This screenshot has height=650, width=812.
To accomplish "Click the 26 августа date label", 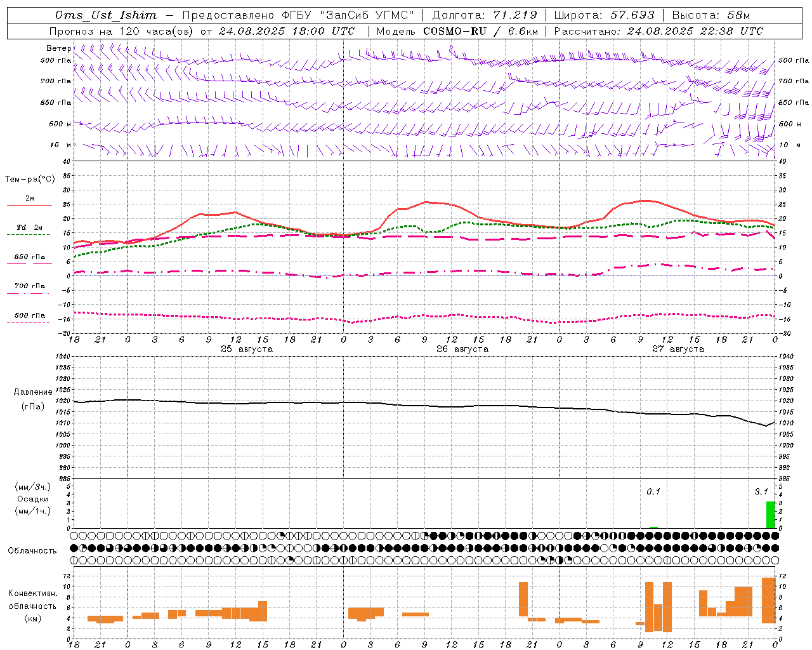I will [462, 349].
